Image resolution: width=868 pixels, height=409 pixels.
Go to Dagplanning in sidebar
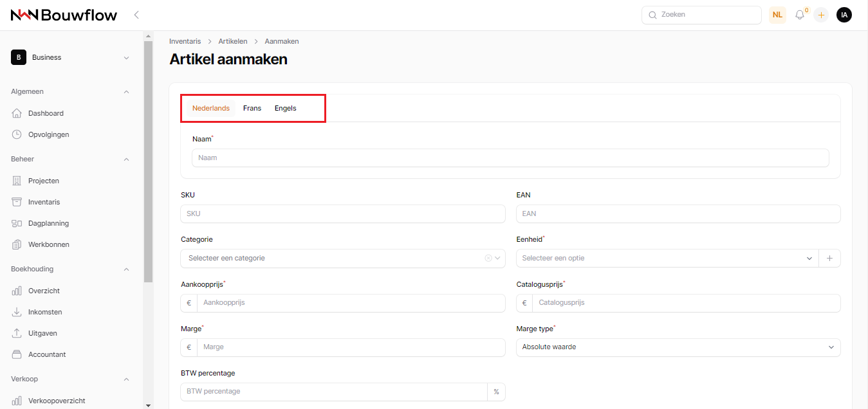pyautogui.click(x=48, y=223)
